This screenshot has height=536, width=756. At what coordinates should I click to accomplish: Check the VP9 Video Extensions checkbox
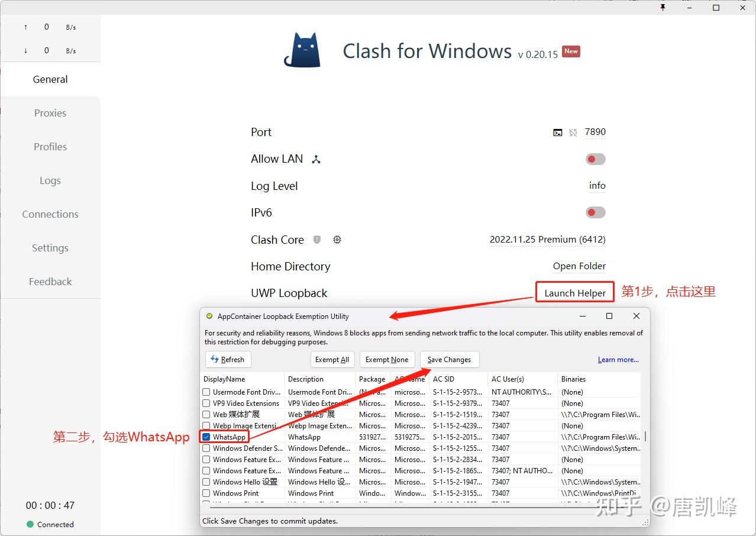(x=206, y=403)
